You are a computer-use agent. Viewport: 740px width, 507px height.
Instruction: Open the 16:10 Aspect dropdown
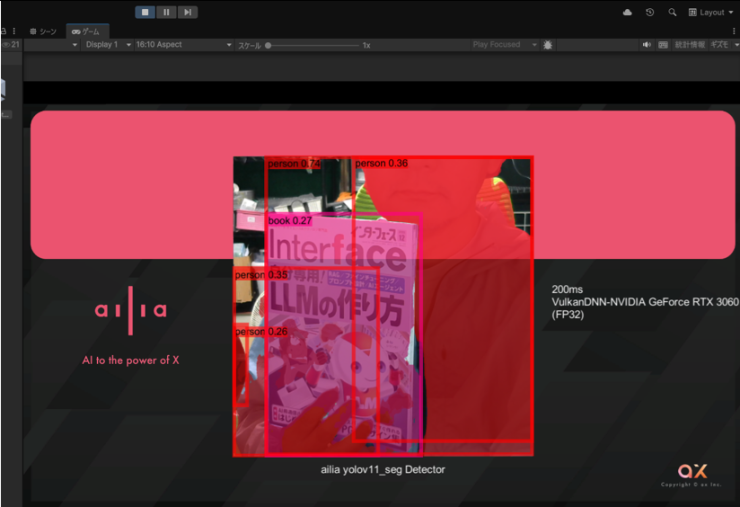[x=182, y=45]
